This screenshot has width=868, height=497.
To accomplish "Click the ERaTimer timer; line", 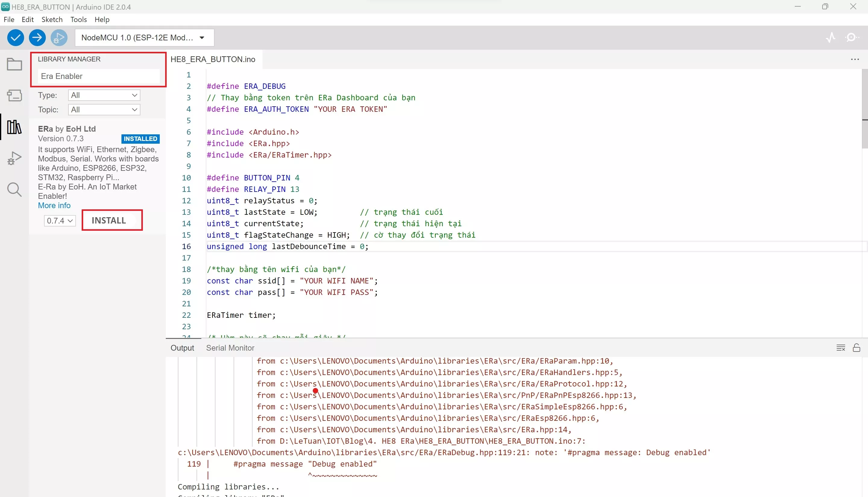I will 241,315.
